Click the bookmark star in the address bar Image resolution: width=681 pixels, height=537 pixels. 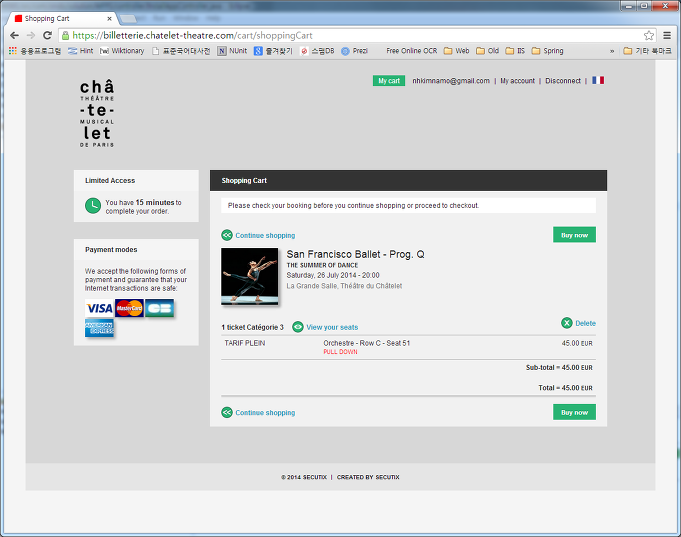coord(649,35)
